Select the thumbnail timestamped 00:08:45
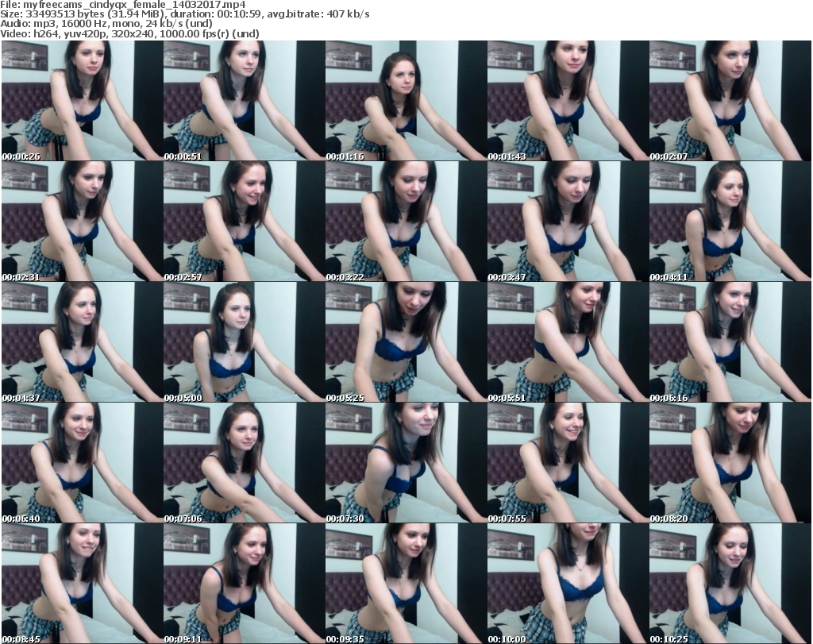 (x=82, y=584)
